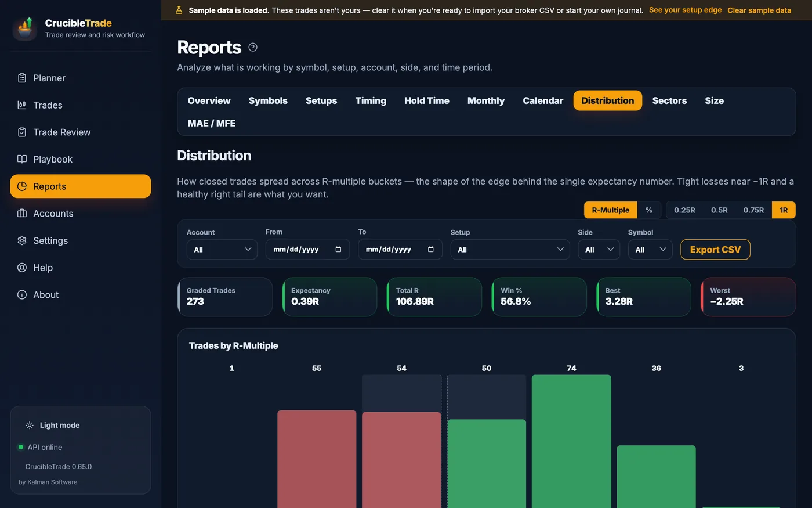Switch to the Size tab

click(715, 100)
